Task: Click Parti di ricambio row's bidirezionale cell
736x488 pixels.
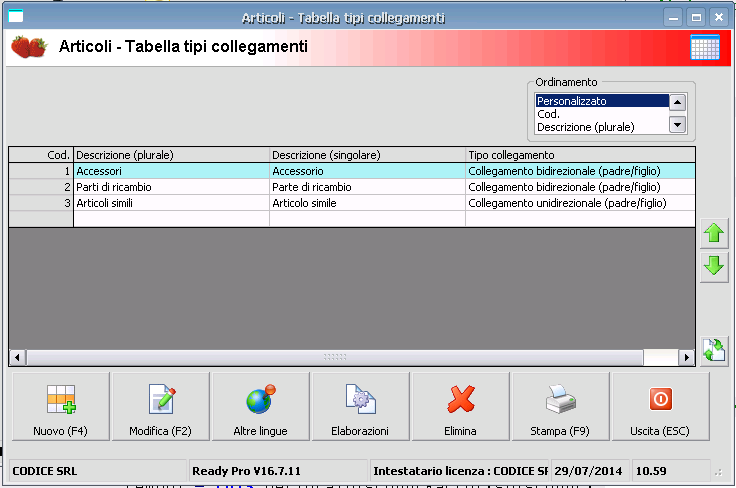Action: tap(580, 187)
